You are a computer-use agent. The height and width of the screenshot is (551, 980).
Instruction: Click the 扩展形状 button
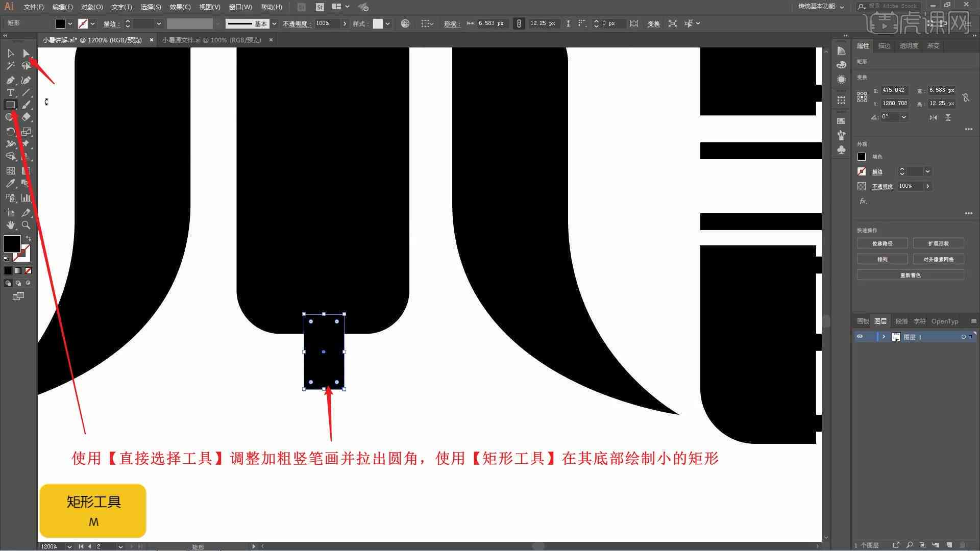point(938,243)
